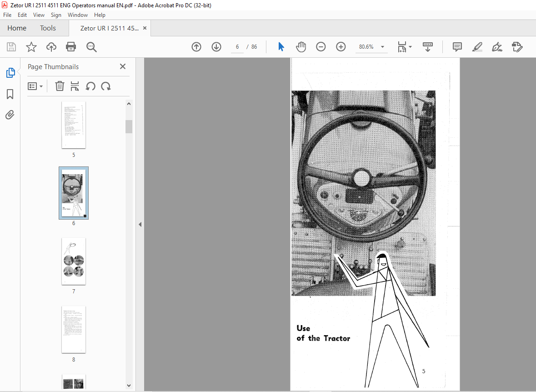Open the Bookmarks panel
The width and height of the screenshot is (536, 392).
tap(10, 94)
